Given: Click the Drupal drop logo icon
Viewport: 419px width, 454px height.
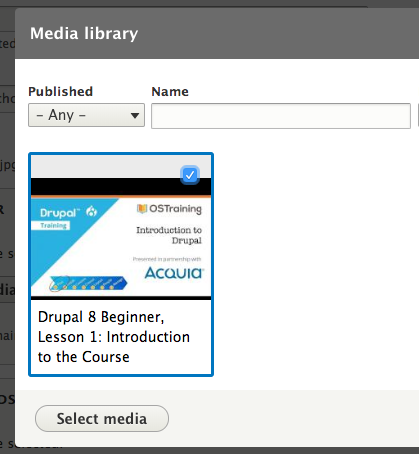Looking at the screenshot, I should [91, 211].
